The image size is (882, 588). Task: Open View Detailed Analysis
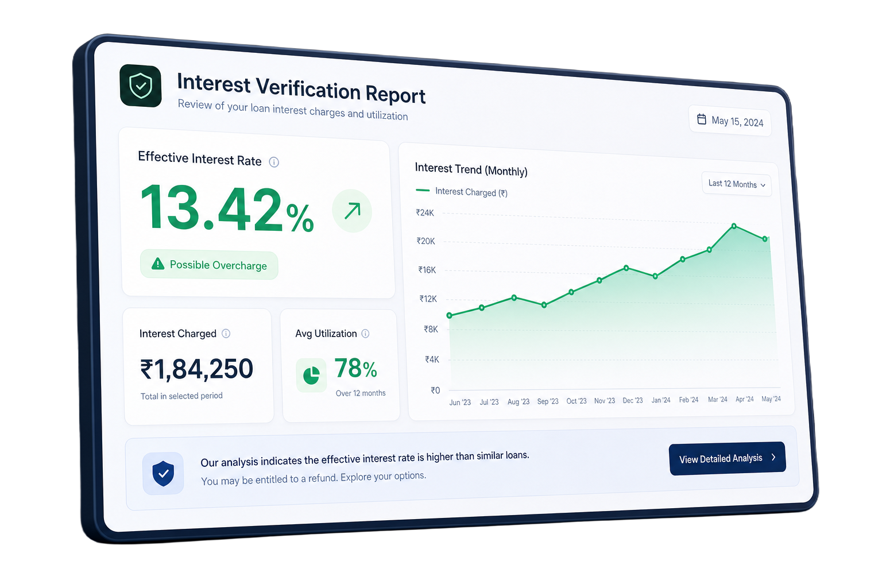point(728,458)
